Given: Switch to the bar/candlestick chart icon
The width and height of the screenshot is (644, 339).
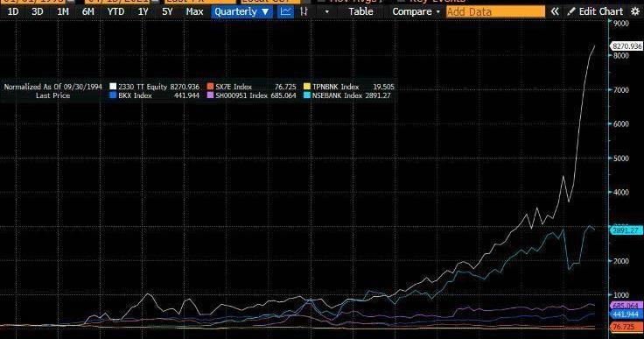Looking at the screenshot, I should tap(304, 11).
